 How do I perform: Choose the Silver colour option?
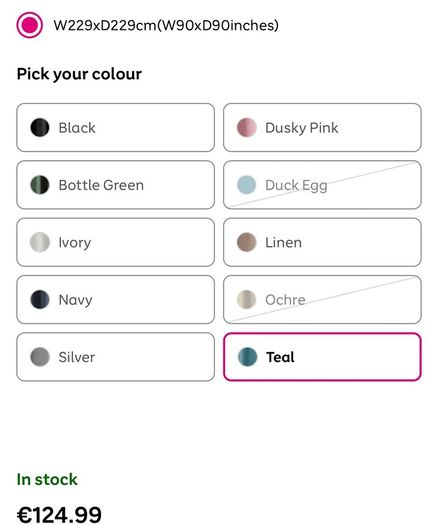[x=116, y=357]
